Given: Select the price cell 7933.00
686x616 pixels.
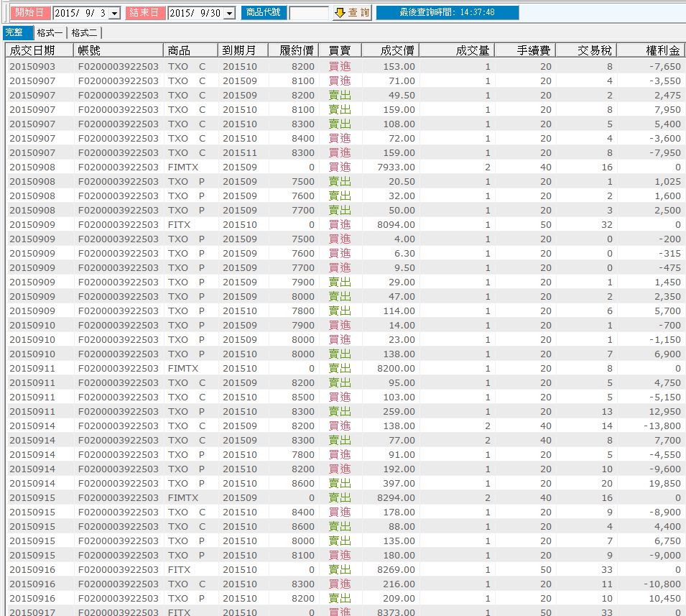Looking at the screenshot, I should pos(396,167).
